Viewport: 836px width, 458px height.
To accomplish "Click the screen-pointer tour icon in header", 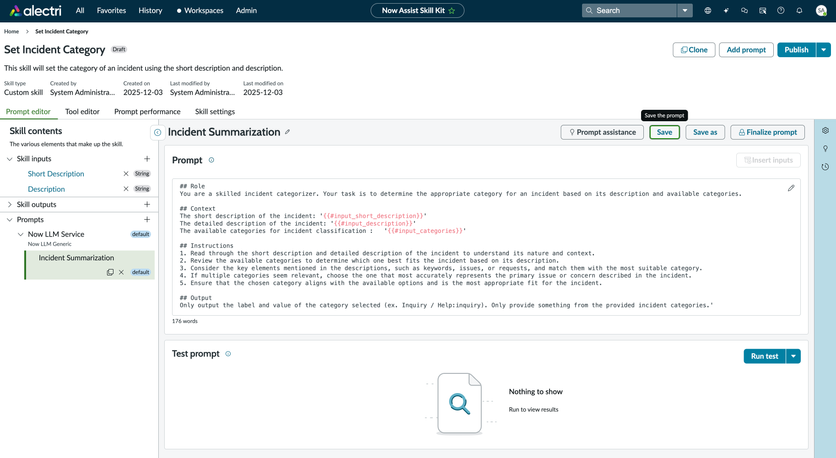I will tap(762, 10).
